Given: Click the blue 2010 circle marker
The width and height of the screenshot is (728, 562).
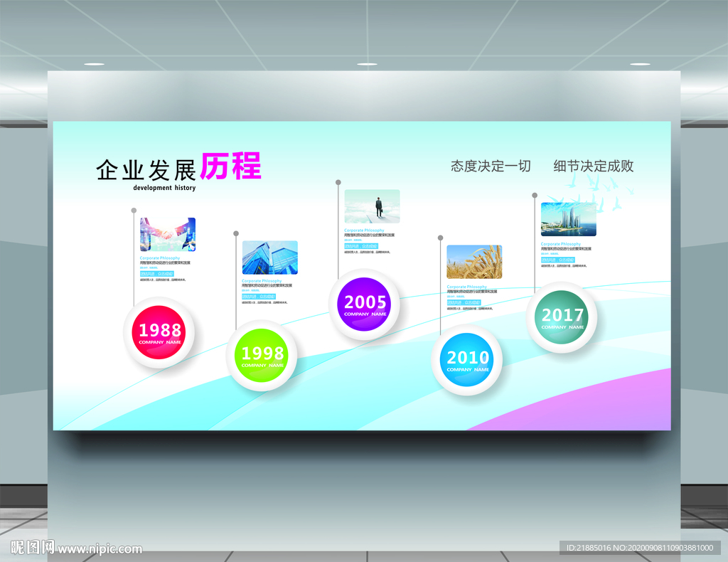Looking at the screenshot, I should [467, 360].
